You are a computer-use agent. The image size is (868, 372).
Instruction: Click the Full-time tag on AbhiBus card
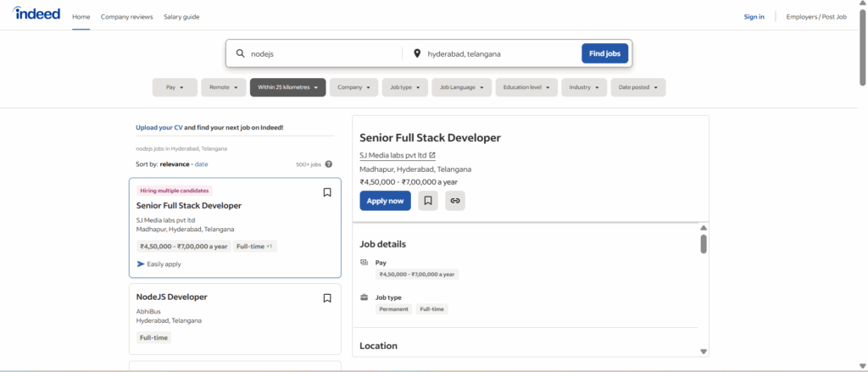click(x=154, y=337)
